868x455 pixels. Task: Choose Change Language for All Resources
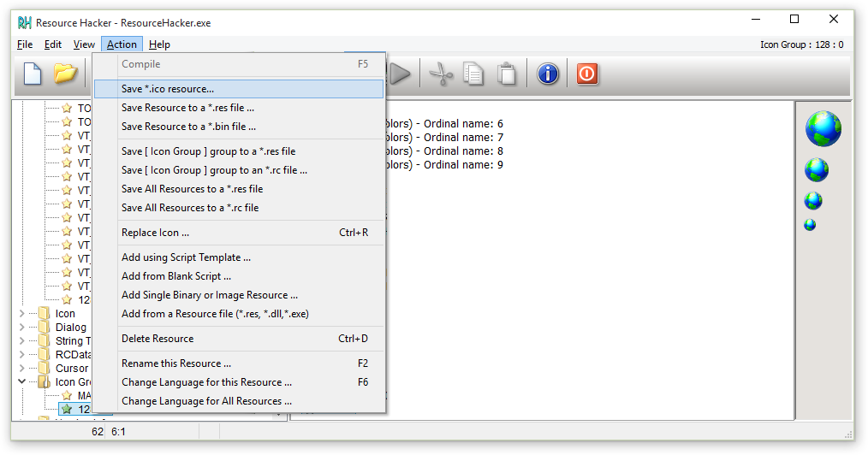click(239, 401)
